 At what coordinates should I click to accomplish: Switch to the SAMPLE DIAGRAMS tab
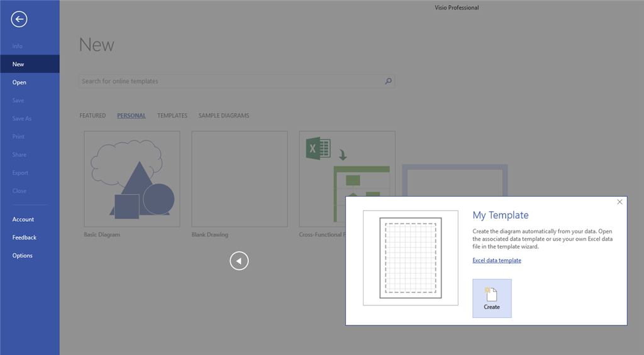[224, 116]
